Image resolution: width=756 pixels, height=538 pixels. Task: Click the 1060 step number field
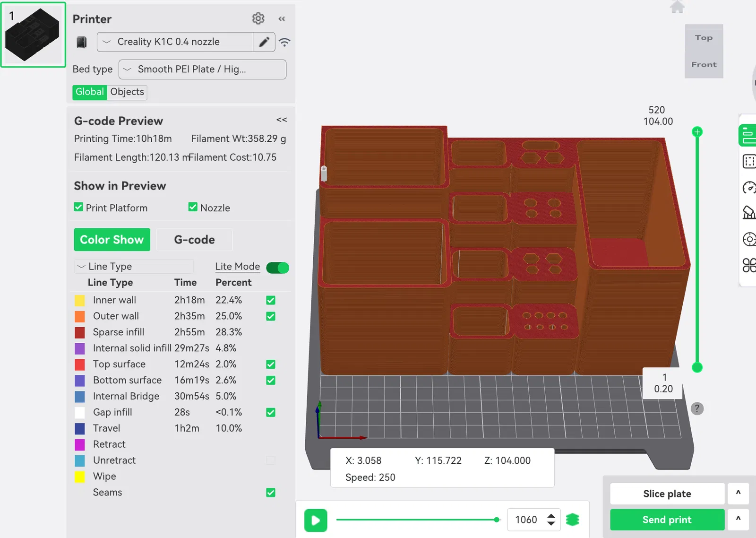click(x=526, y=520)
